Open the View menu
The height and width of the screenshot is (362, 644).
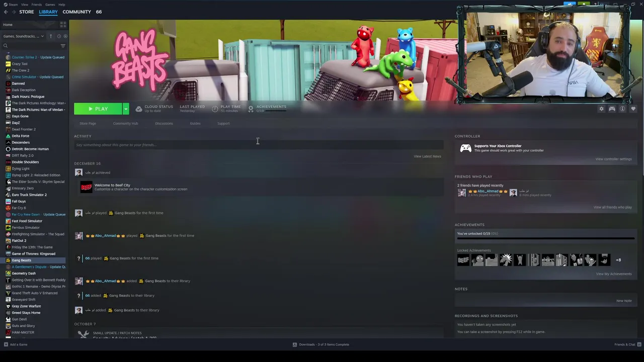pyautogui.click(x=24, y=5)
